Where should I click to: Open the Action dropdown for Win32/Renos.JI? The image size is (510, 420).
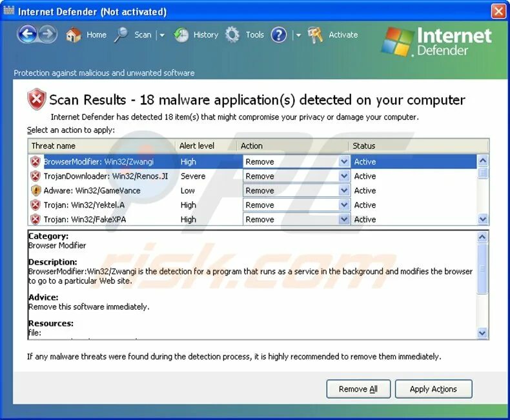tap(344, 176)
